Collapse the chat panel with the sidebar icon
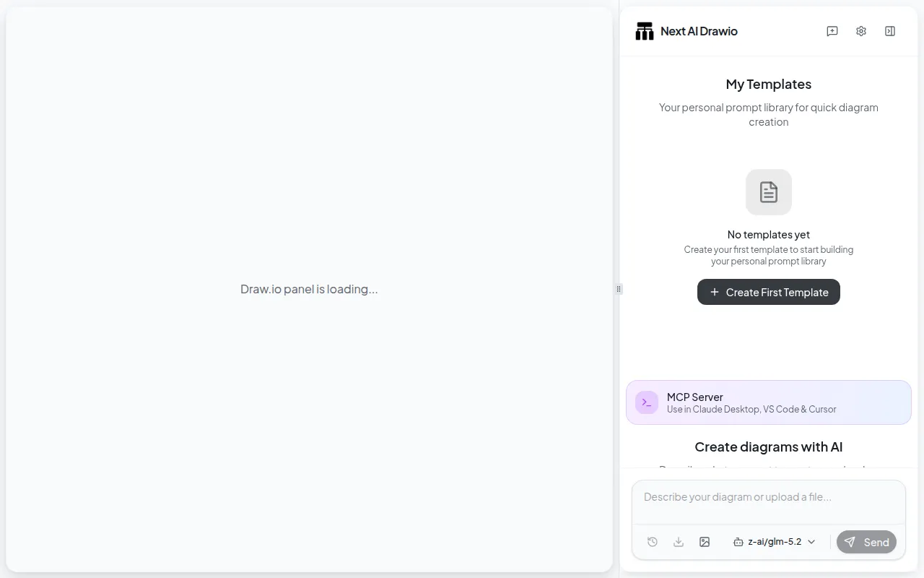This screenshot has width=924, height=578. click(x=890, y=31)
